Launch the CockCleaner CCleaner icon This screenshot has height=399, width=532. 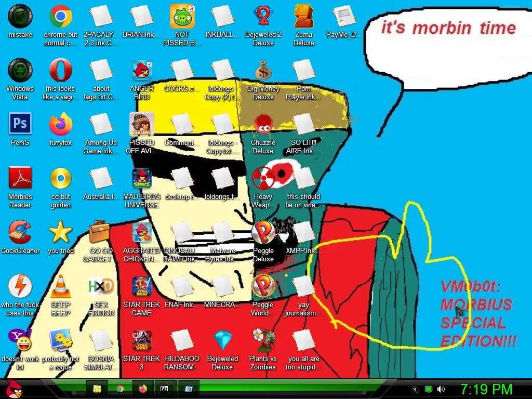pos(20,232)
